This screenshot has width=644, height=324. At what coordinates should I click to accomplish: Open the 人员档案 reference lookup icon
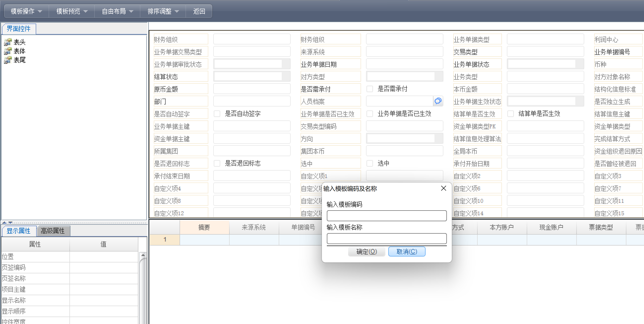438,101
